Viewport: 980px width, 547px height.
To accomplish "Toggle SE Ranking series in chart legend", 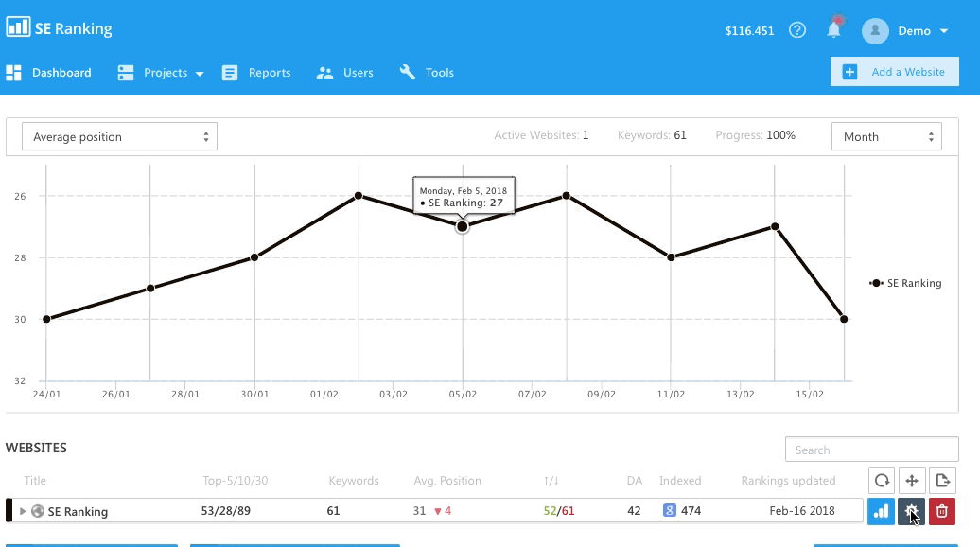I will pos(905,283).
